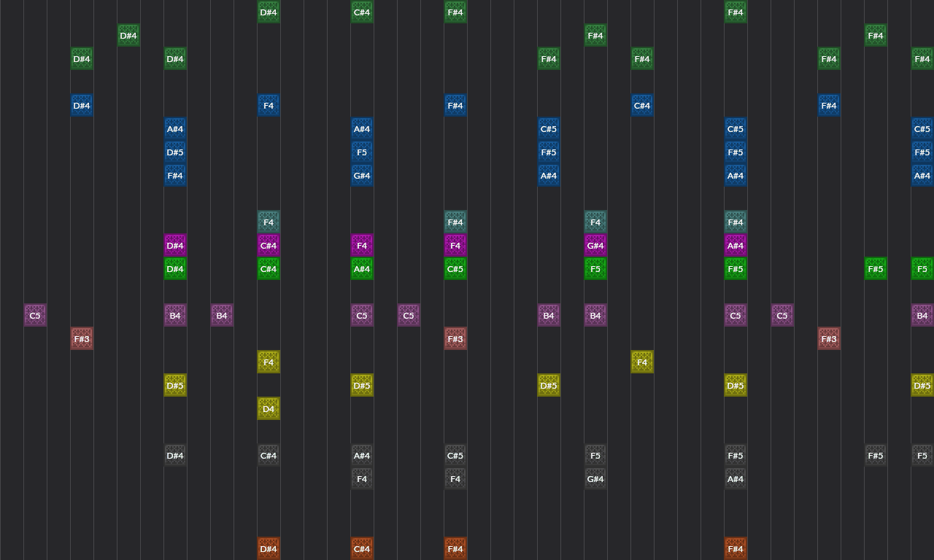Click the yellow D#5 note block

click(175, 385)
